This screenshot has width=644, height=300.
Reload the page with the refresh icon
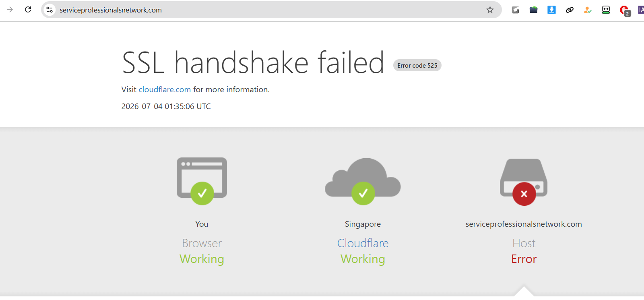point(28,10)
